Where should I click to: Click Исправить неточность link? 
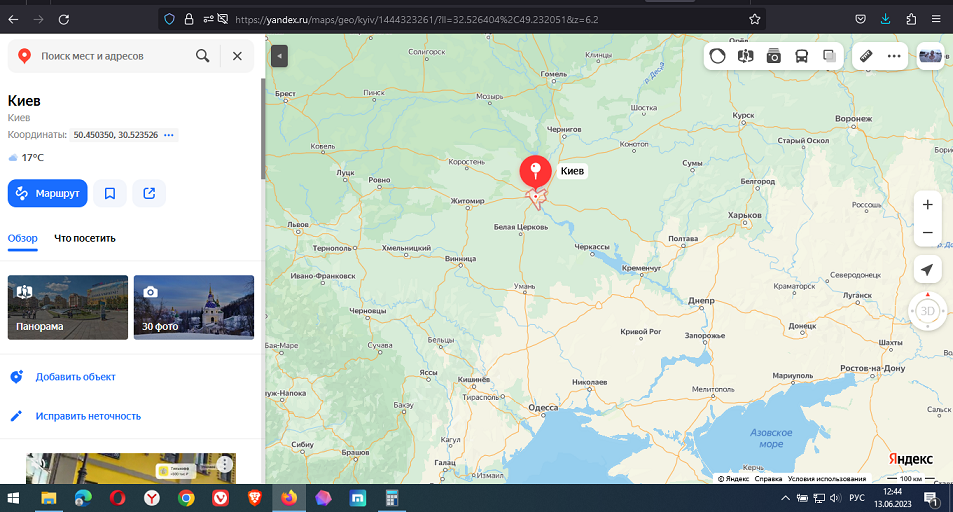(88, 417)
